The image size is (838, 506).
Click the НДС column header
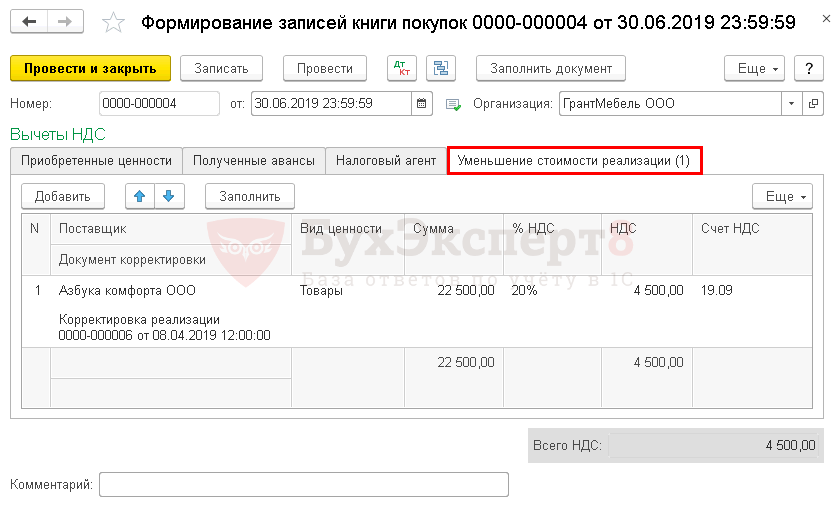click(647, 245)
